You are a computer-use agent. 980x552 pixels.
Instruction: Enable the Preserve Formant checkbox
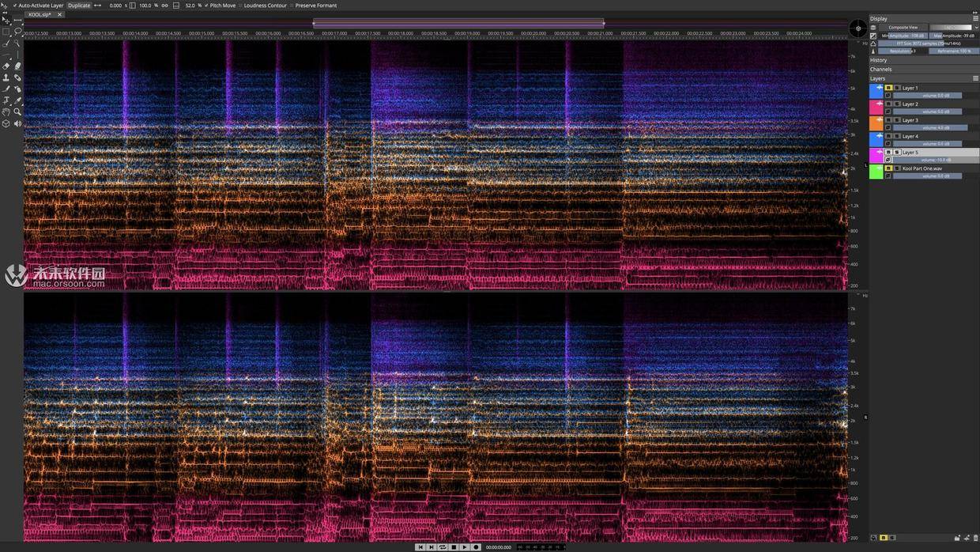click(x=292, y=6)
